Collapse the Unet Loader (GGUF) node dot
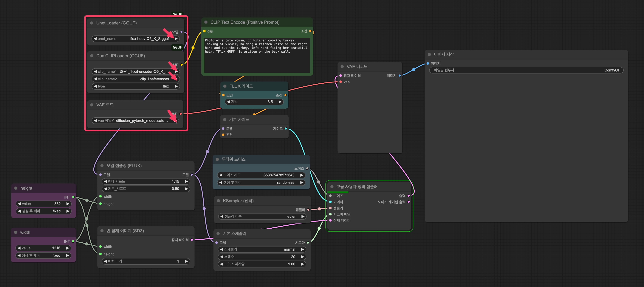The image size is (644, 287). (92, 23)
